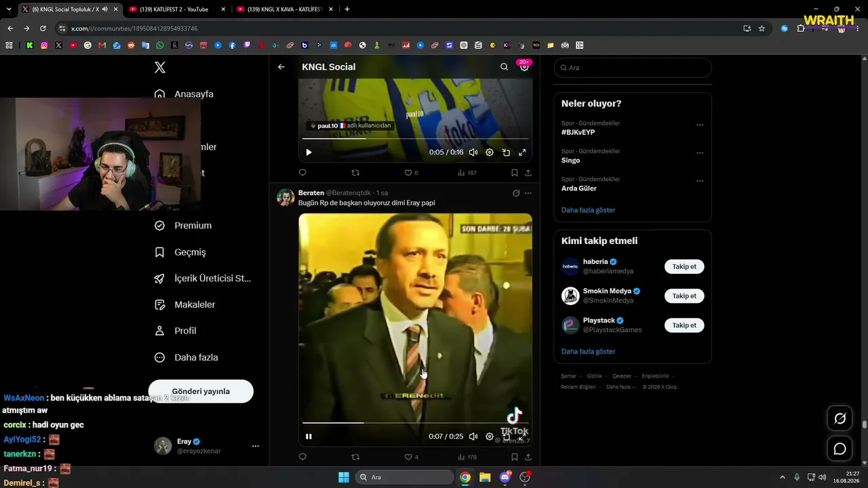The image size is (868, 488).
Task: Open Grok floating button
Action: pos(840,419)
